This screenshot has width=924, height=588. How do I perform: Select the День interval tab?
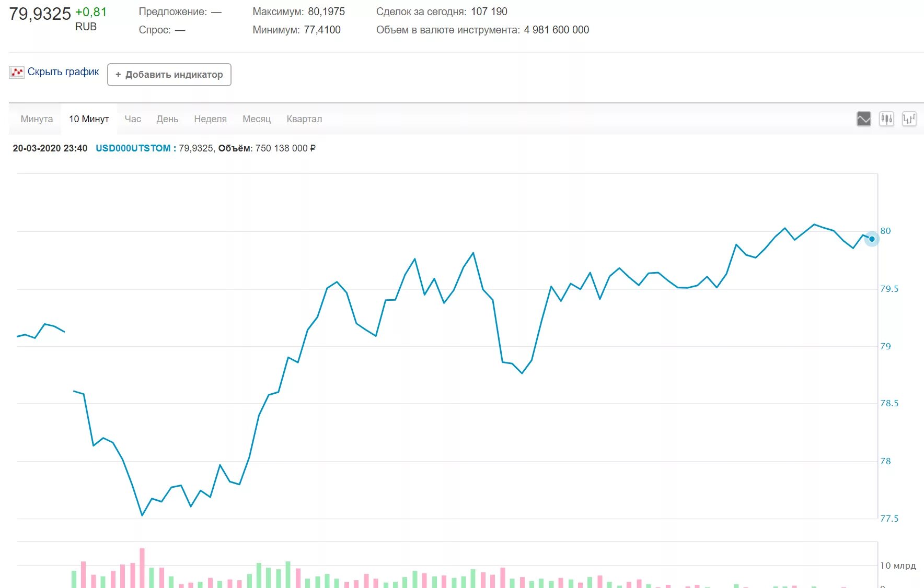pos(167,119)
